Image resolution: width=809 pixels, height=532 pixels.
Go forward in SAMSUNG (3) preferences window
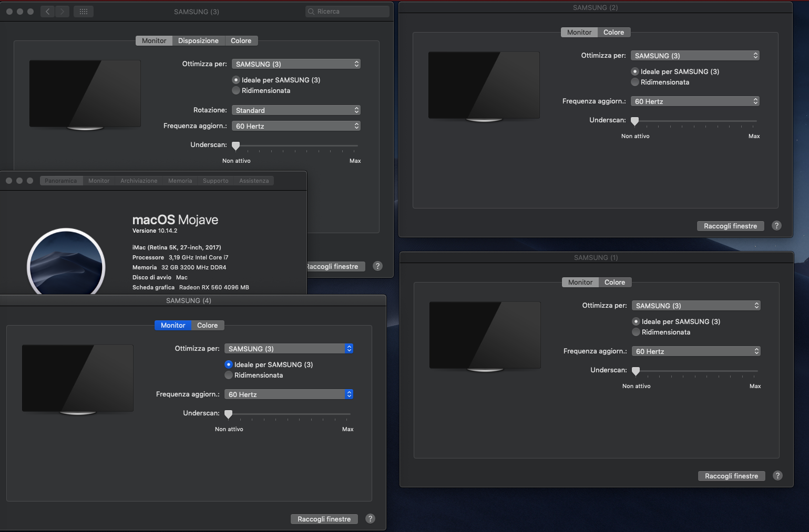[63, 12]
